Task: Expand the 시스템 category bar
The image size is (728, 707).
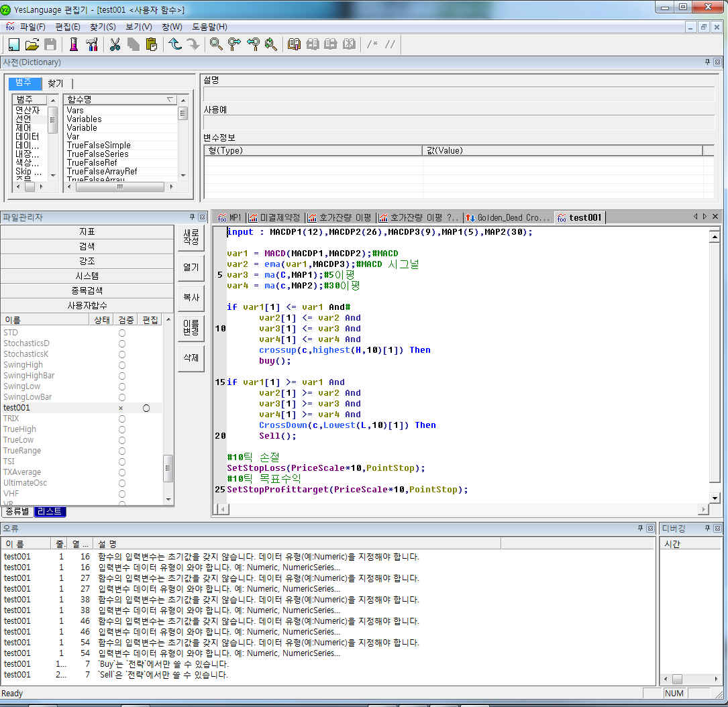Action: tap(87, 276)
